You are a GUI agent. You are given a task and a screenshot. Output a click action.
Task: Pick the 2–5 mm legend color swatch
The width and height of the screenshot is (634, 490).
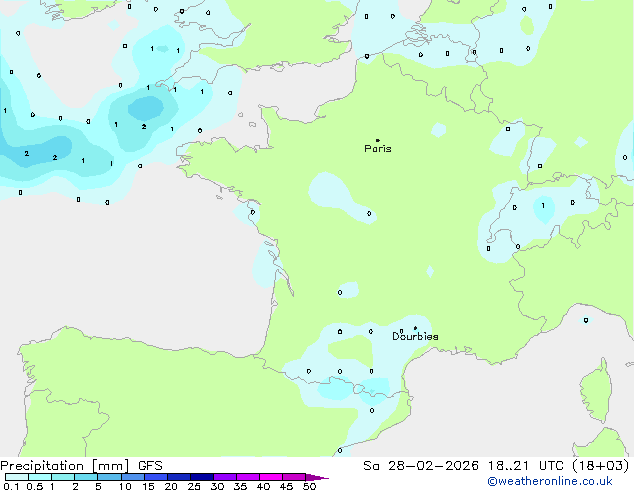click(x=86, y=477)
